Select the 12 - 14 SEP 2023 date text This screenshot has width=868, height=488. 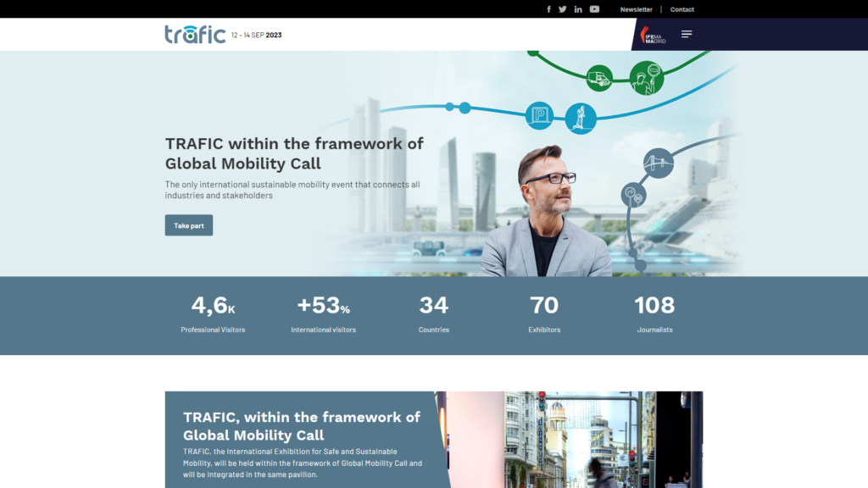tap(256, 35)
